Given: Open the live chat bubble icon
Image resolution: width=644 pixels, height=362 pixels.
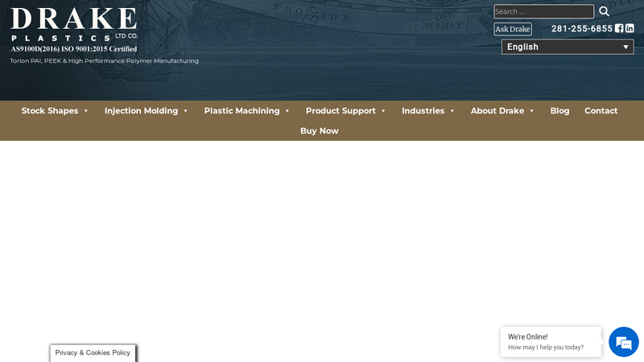Looking at the screenshot, I should [x=623, y=342].
